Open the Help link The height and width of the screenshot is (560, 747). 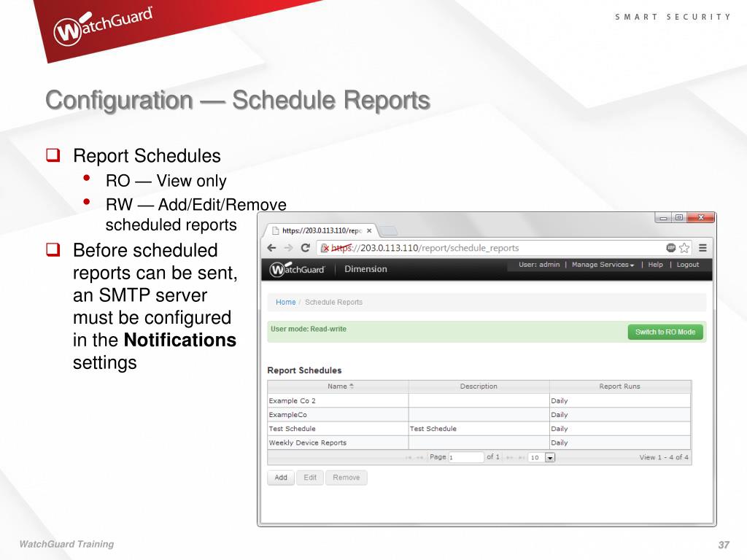pyautogui.click(x=655, y=265)
